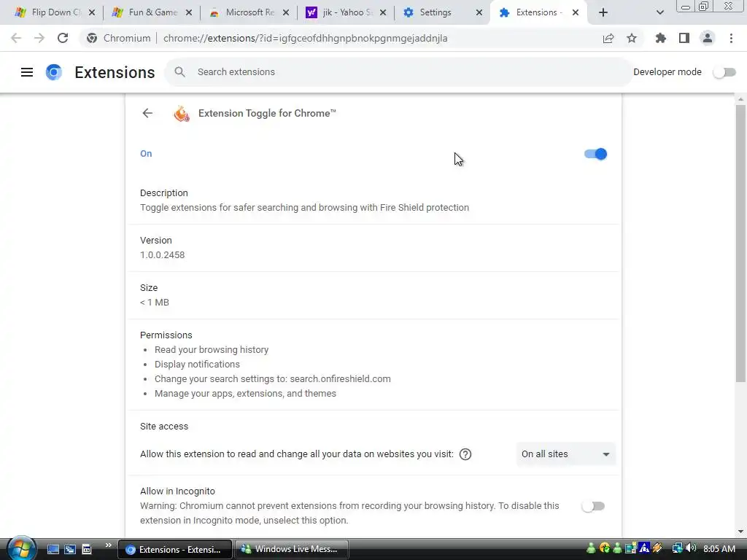The width and height of the screenshot is (747, 560).
Task: Click the page vertical scrollbar
Action: coord(740,243)
